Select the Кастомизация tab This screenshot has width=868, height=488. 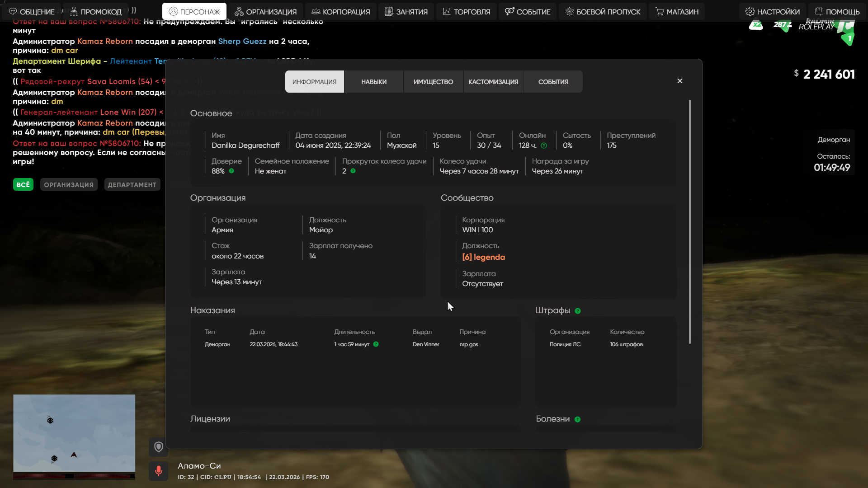493,82
